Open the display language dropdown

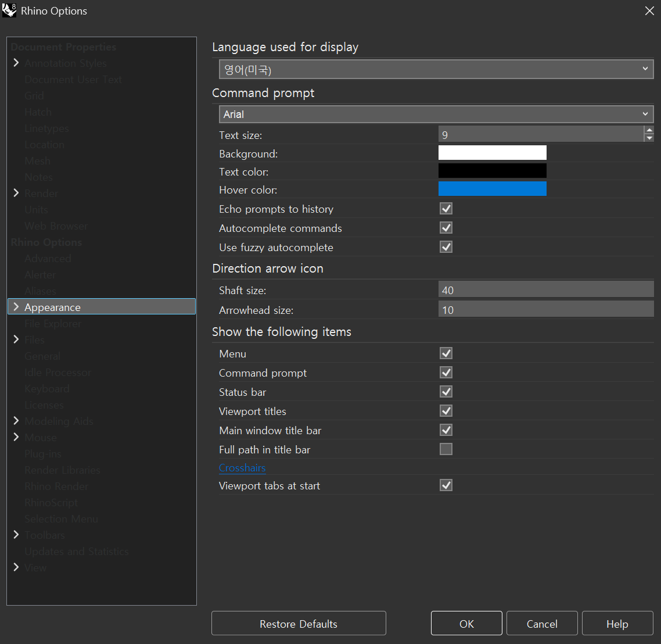(436, 69)
